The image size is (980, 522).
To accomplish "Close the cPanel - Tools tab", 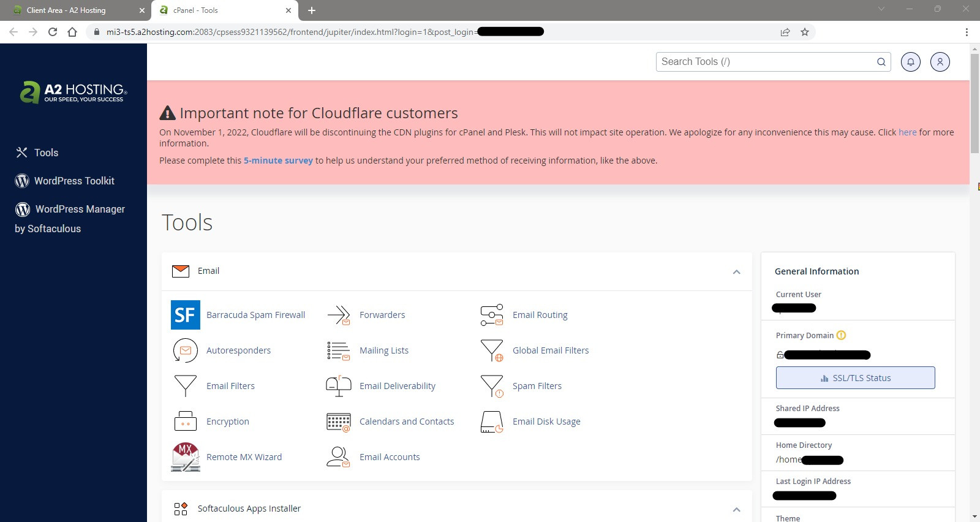I will 288,10.
